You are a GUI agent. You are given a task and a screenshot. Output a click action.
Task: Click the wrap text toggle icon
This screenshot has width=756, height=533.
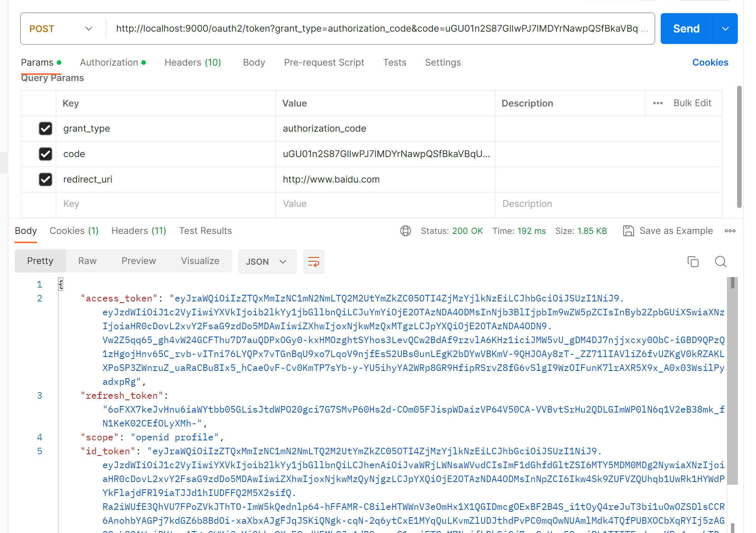[314, 261]
